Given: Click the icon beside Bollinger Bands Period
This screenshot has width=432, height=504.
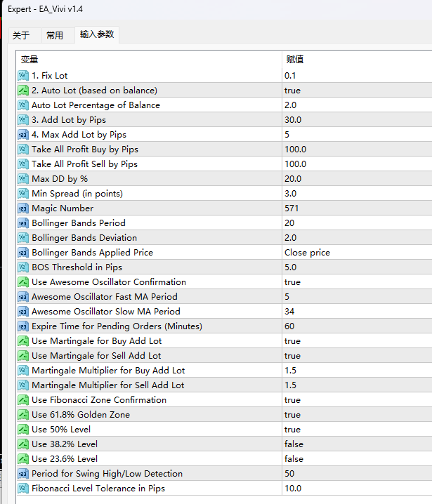Looking at the screenshot, I should 22,223.
